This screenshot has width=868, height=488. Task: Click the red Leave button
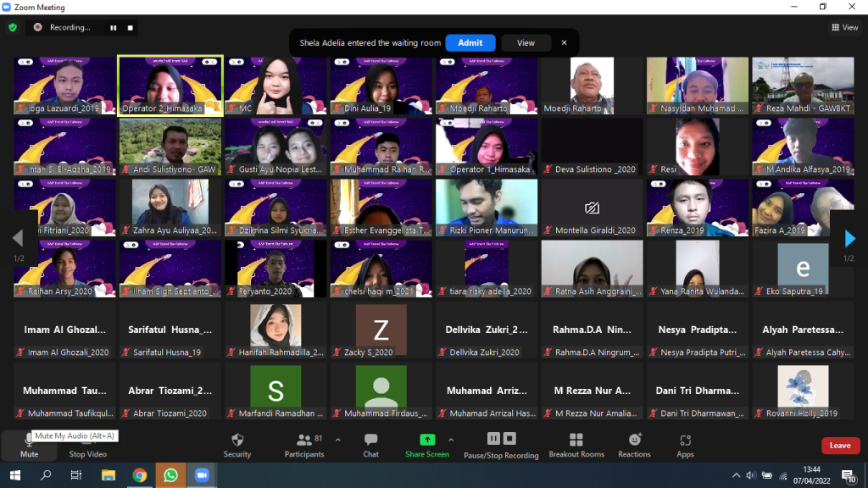(840, 446)
